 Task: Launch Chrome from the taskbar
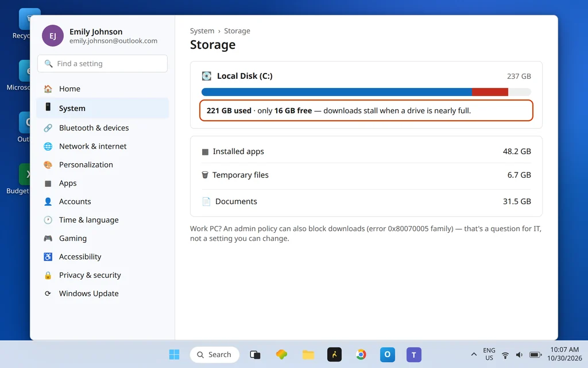[x=361, y=354]
